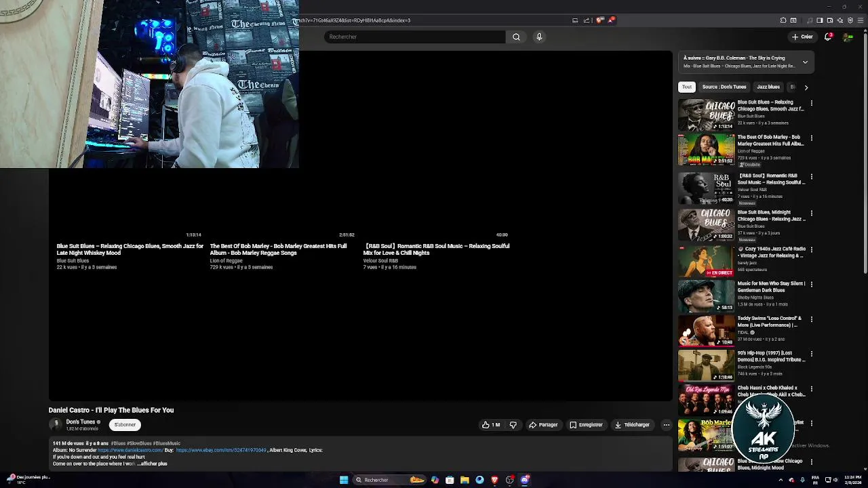868x488 pixels.
Task: Open options menu for Blue Suit Blues Relaxing video
Action: coord(811,104)
